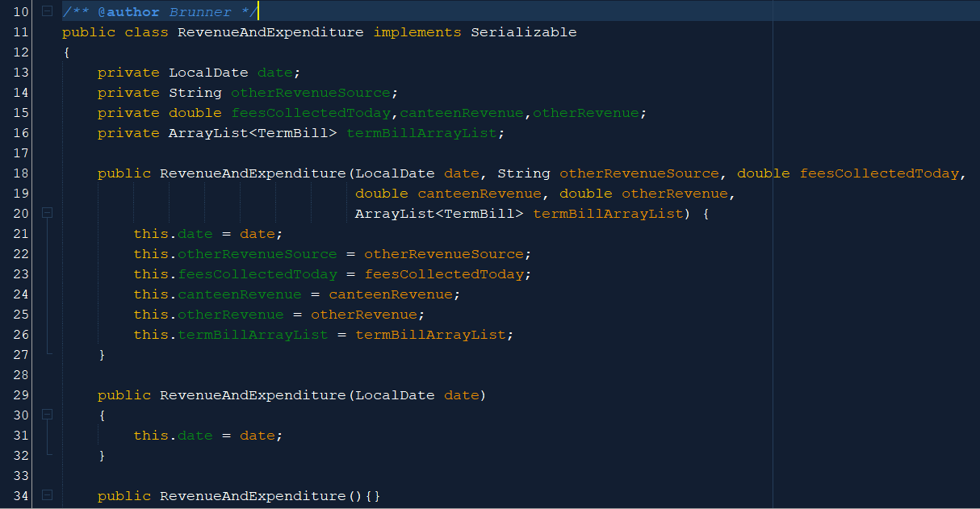Collapse the javadoc comment fold on line 10

tap(48, 11)
